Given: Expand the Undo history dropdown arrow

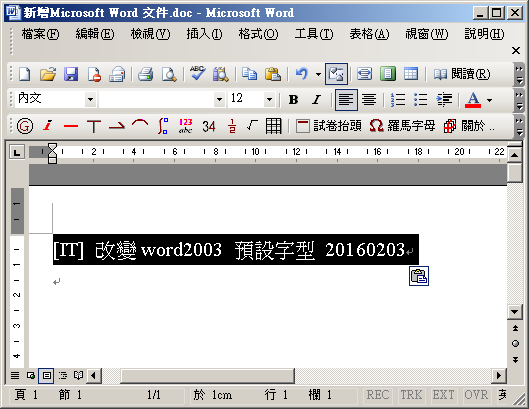Looking at the screenshot, I should (x=318, y=74).
